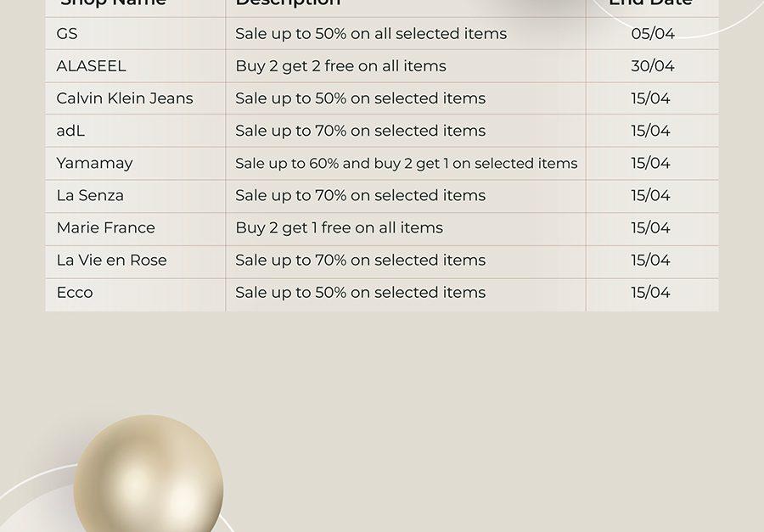The height and width of the screenshot is (532, 764).
Task: Click the Ecco shop name
Action: point(75,293)
